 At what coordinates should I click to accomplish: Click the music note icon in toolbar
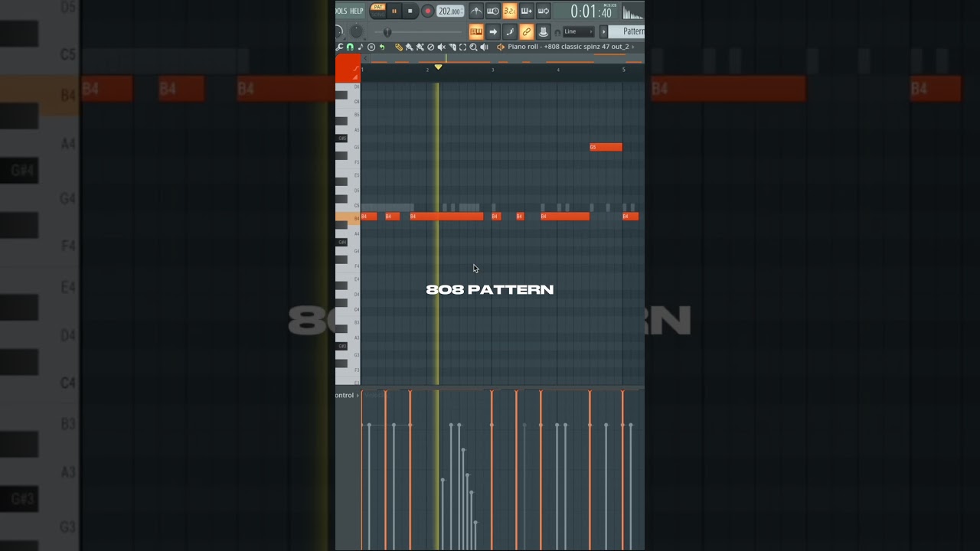click(361, 47)
